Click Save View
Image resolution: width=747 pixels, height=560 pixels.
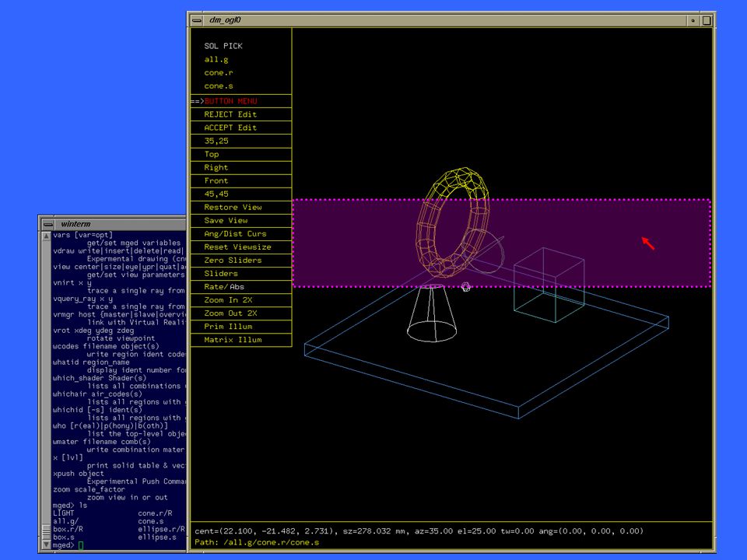point(241,220)
